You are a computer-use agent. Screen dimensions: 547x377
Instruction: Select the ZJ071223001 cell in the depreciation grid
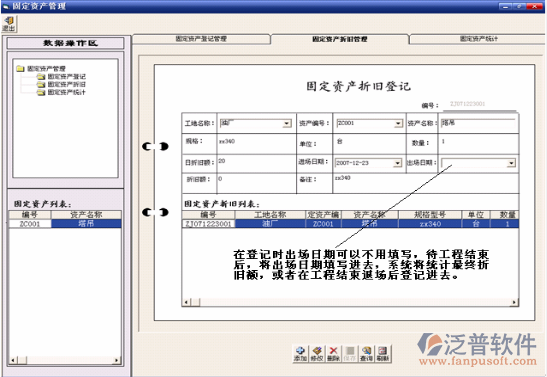pos(208,224)
